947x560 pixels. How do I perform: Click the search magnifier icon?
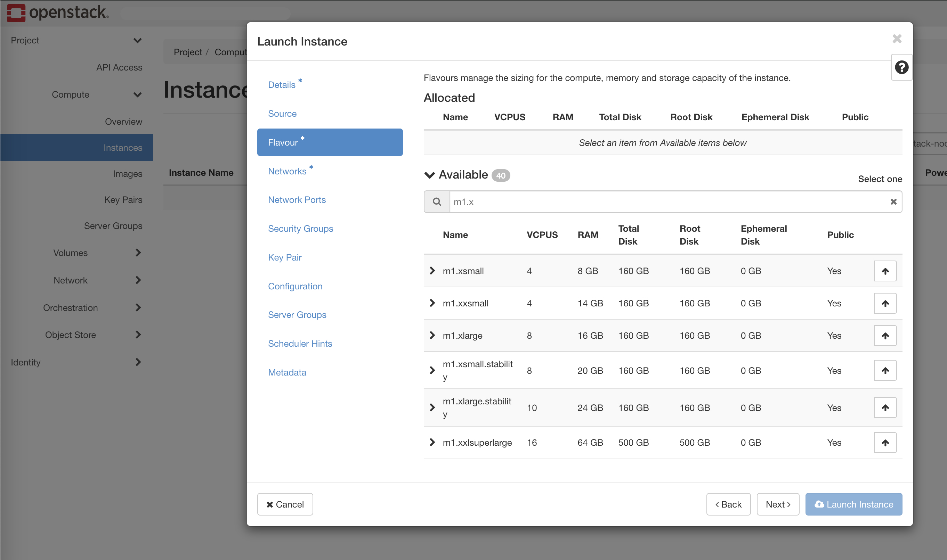click(x=437, y=201)
